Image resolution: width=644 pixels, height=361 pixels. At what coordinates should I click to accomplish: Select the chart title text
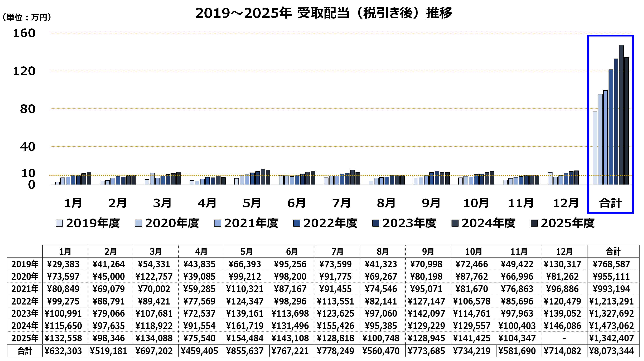coord(324,13)
